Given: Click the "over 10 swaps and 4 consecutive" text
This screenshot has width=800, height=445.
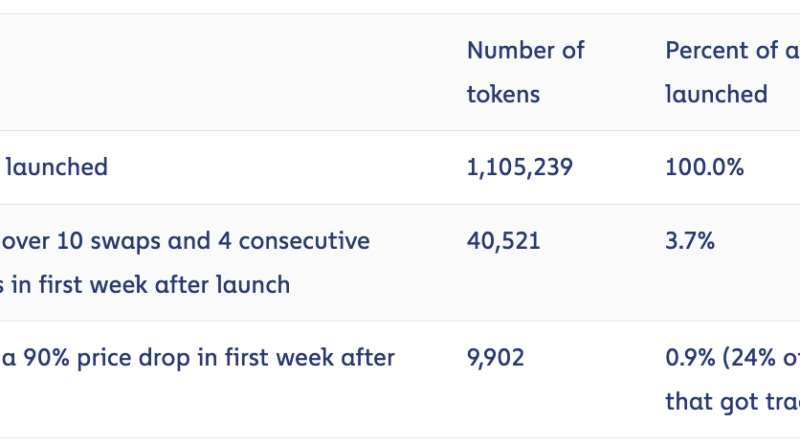Looking at the screenshot, I should pos(188,241).
